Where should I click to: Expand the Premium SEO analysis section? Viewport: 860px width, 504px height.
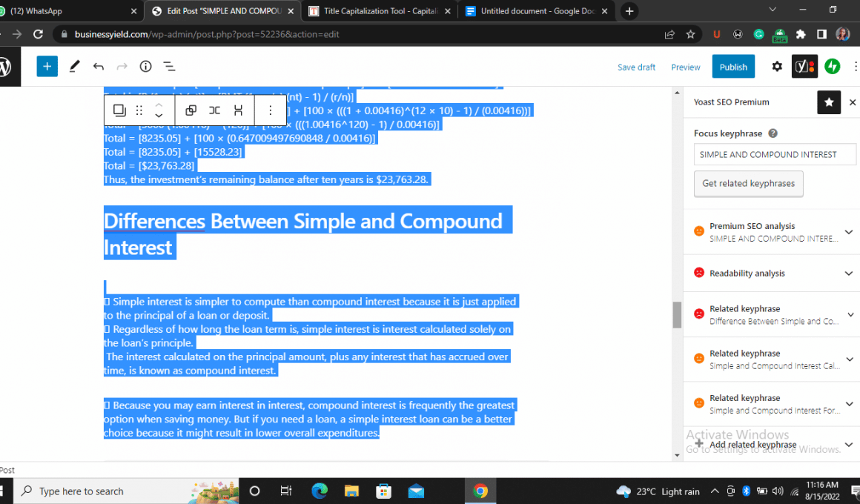point(771,232)
